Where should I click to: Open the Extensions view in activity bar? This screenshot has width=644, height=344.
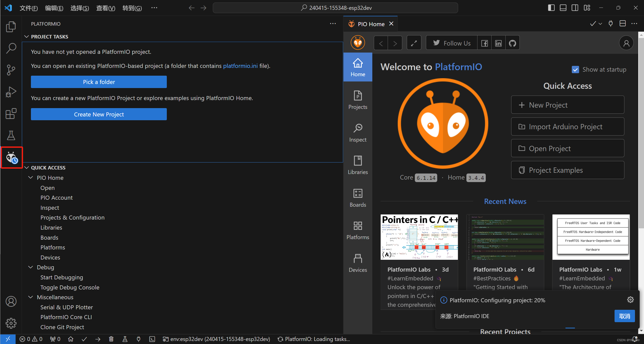tap(11, 114)
